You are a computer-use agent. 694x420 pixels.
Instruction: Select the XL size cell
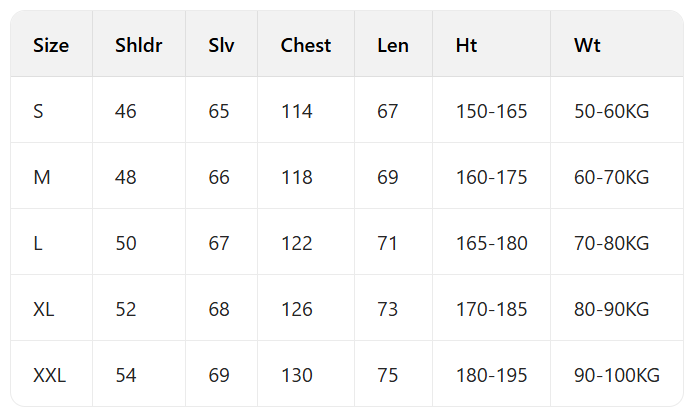[44, 309]
